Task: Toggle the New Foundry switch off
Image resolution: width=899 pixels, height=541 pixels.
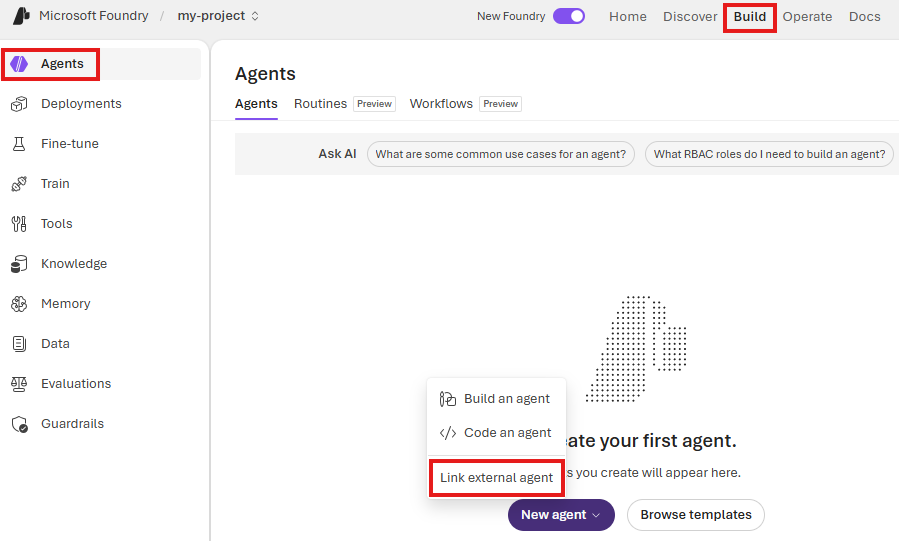Action: [x=569, y=16]
